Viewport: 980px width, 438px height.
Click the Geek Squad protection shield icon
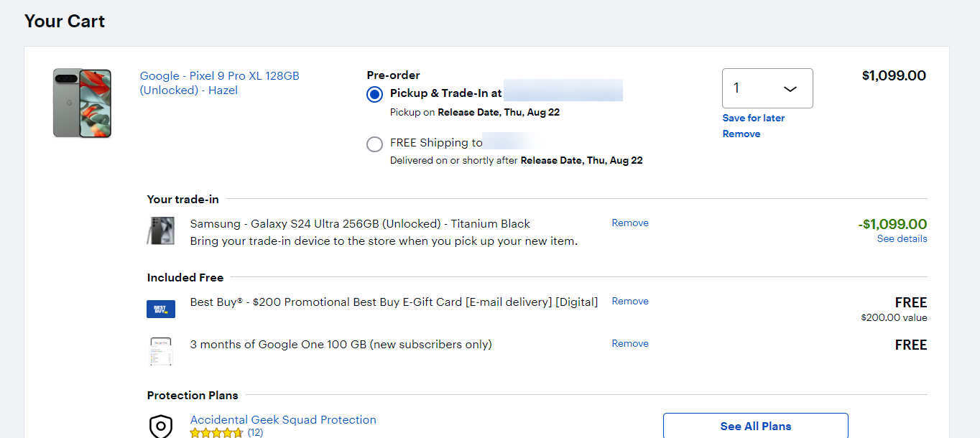pos(161,426)
